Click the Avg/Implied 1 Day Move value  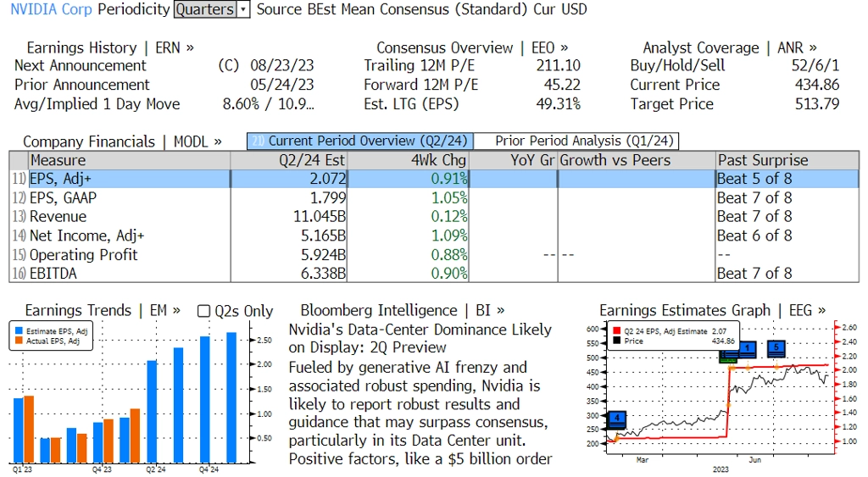coord(268,104)
